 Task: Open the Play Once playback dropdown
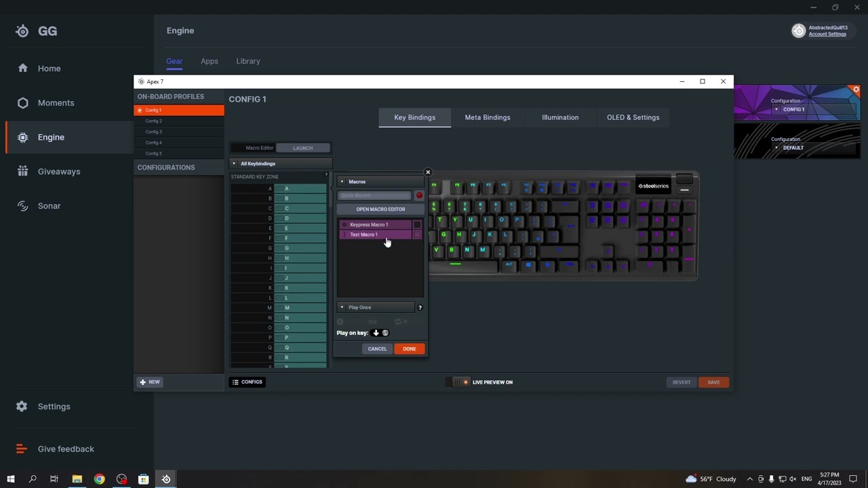tap(376, 308)
